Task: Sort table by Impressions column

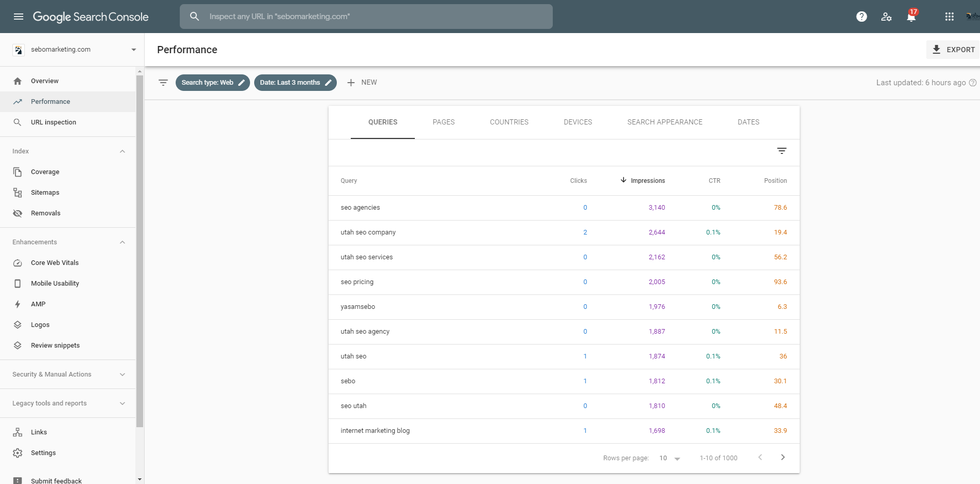Action: 643,181
